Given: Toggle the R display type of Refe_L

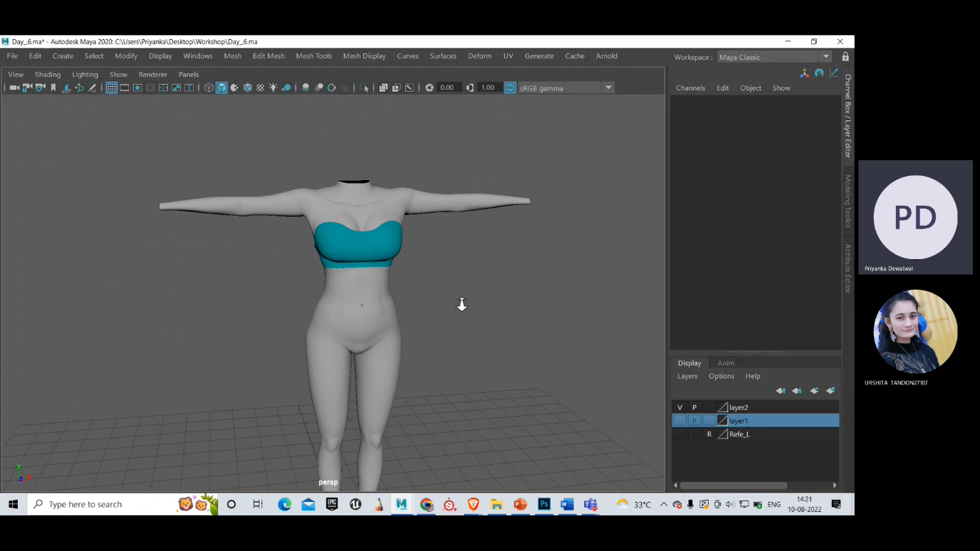Looking at the screenshot, I should tap(709, 434).
